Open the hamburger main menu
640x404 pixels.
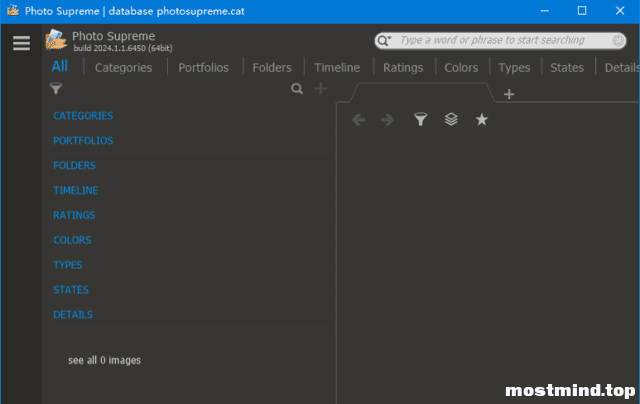(21, 43)
